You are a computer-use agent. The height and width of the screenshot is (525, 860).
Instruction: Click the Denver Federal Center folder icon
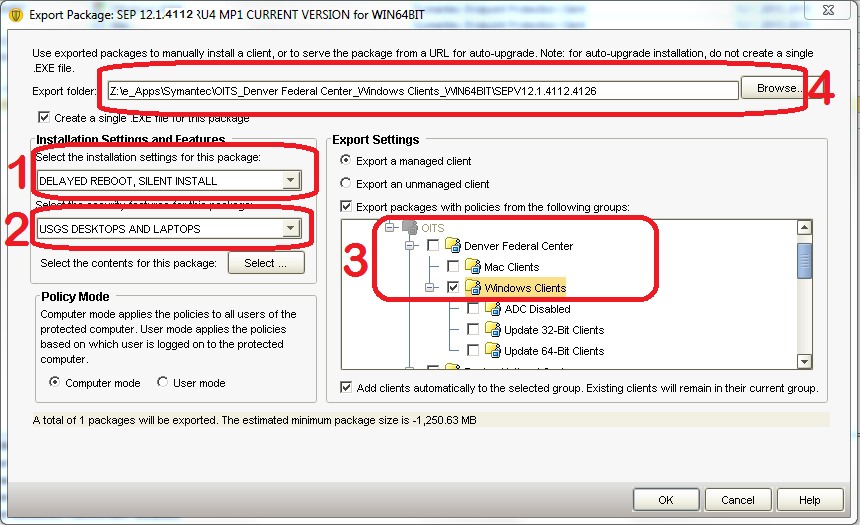pos(452,245)
